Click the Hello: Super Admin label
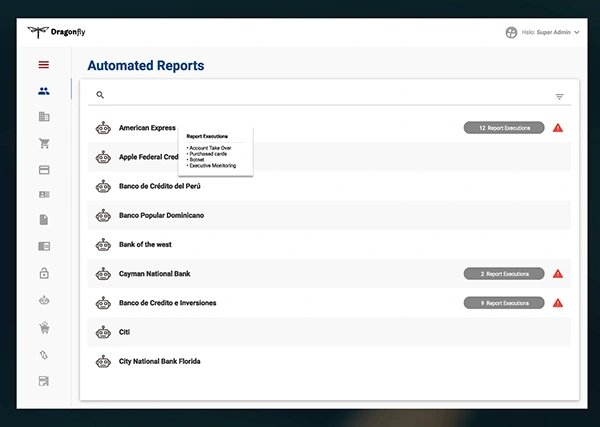 pos(546,33)
